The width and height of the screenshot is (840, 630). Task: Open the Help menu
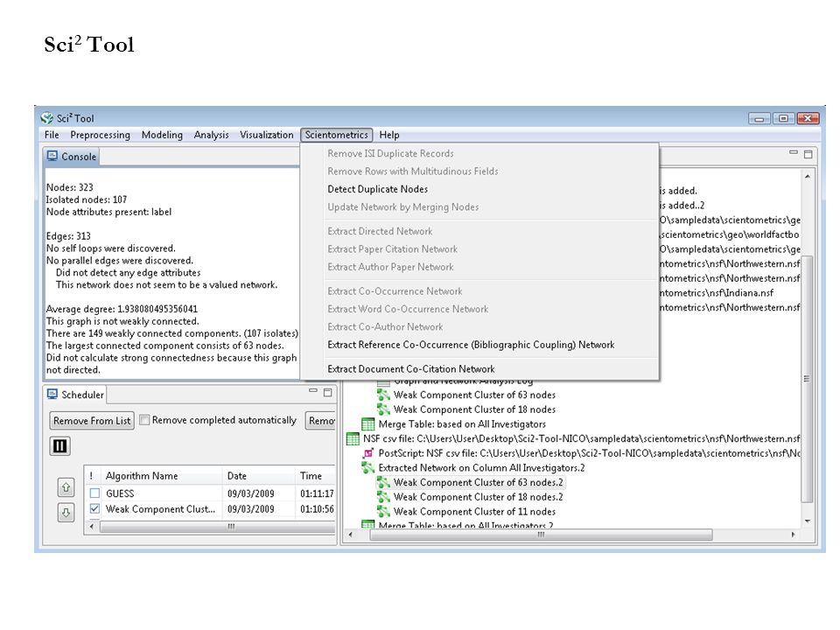(x=389, y=135)
